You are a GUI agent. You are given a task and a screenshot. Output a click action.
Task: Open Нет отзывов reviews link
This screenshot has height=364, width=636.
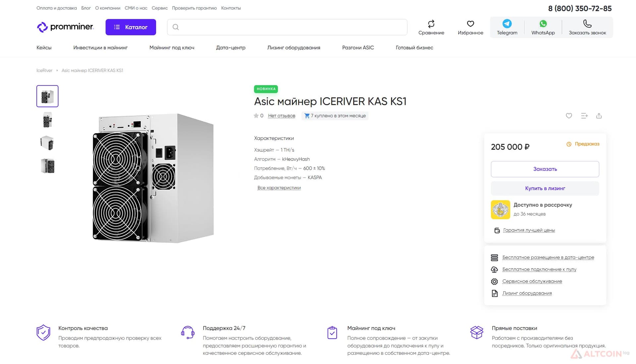tap(282, 116)
